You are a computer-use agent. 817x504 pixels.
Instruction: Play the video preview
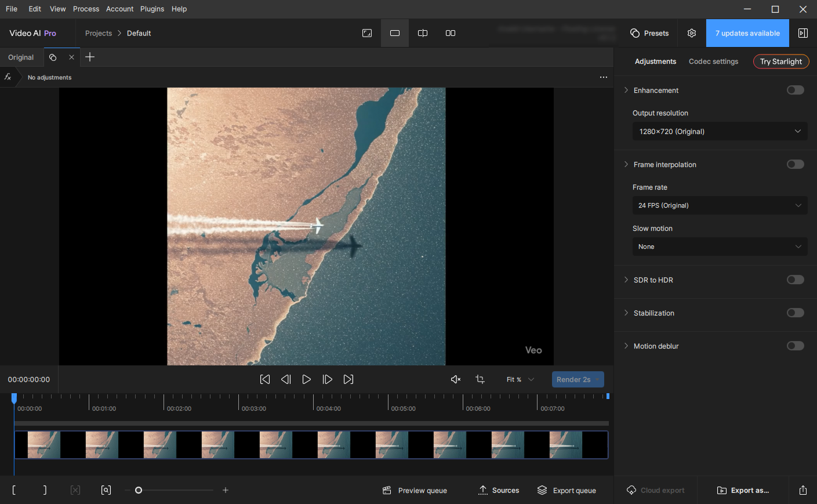[306, 379]
